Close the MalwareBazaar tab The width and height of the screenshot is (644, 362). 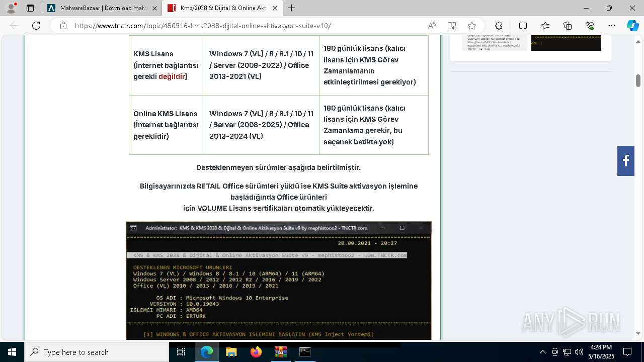(x=154, y=8)
